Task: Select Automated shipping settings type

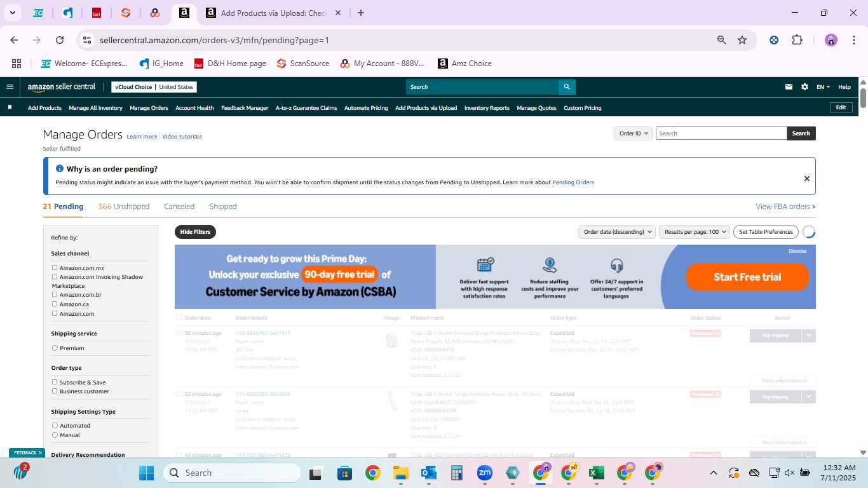Action: (55, 426)
